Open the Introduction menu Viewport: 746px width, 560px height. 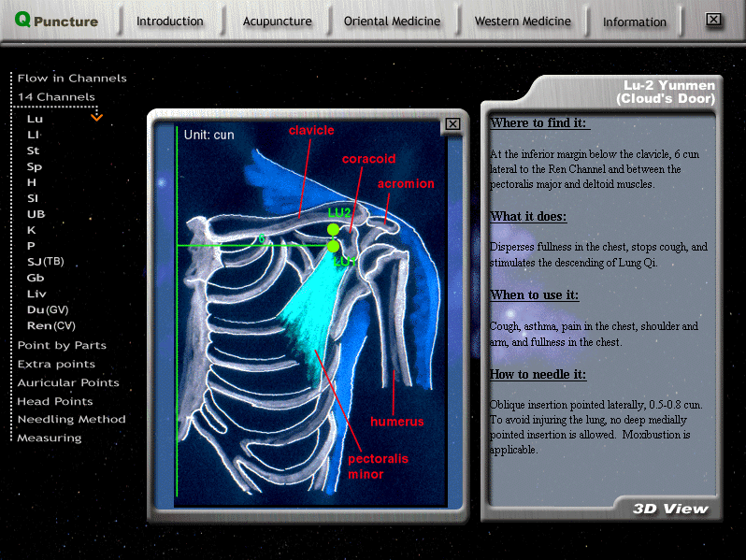[169, 22]
